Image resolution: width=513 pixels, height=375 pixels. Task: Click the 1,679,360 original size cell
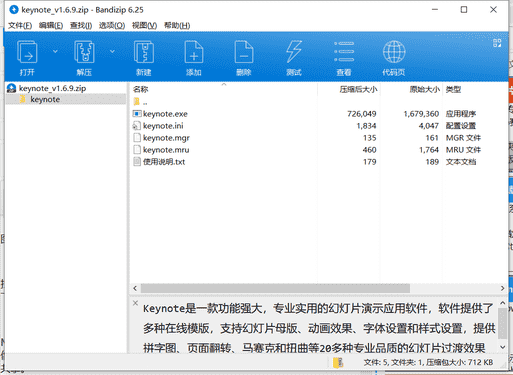tap(421, 114)
